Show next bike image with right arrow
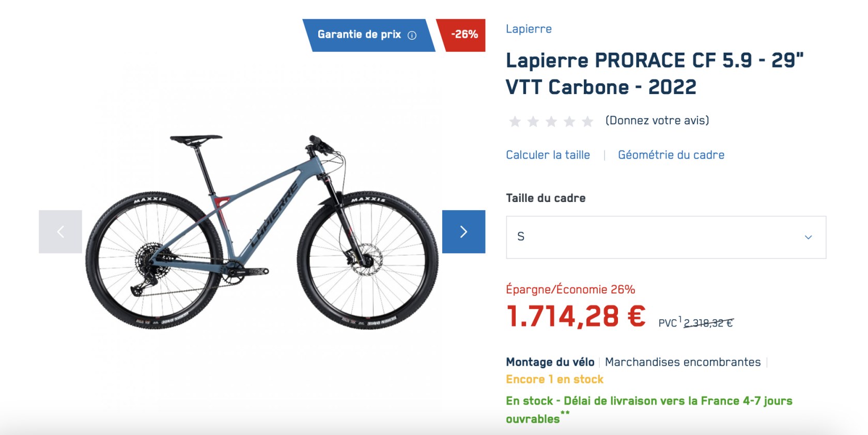Screen dimensions: 868x435 click(x=463, y=231)
